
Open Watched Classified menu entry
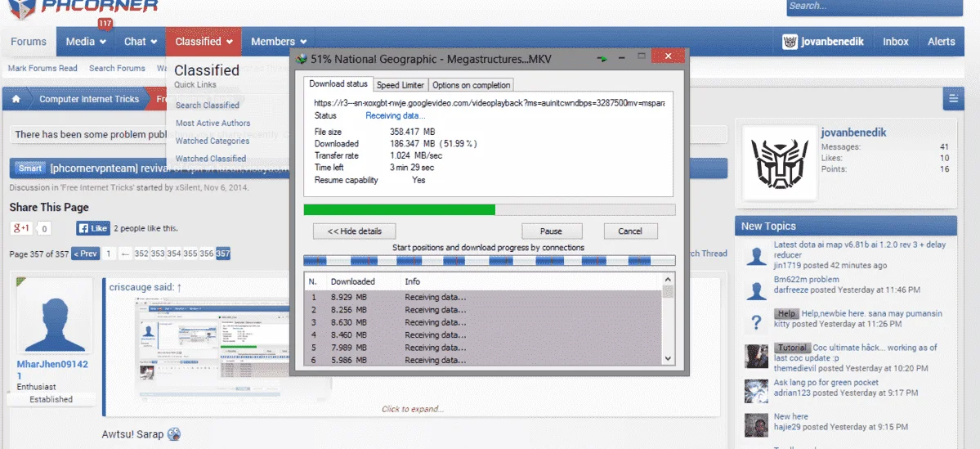click(211, 159)
